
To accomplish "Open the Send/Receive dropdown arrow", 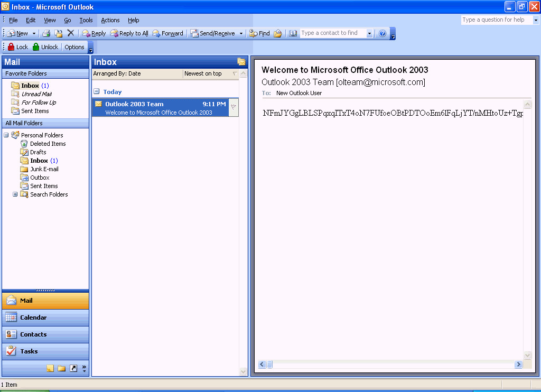I will (x=241, y=33).
